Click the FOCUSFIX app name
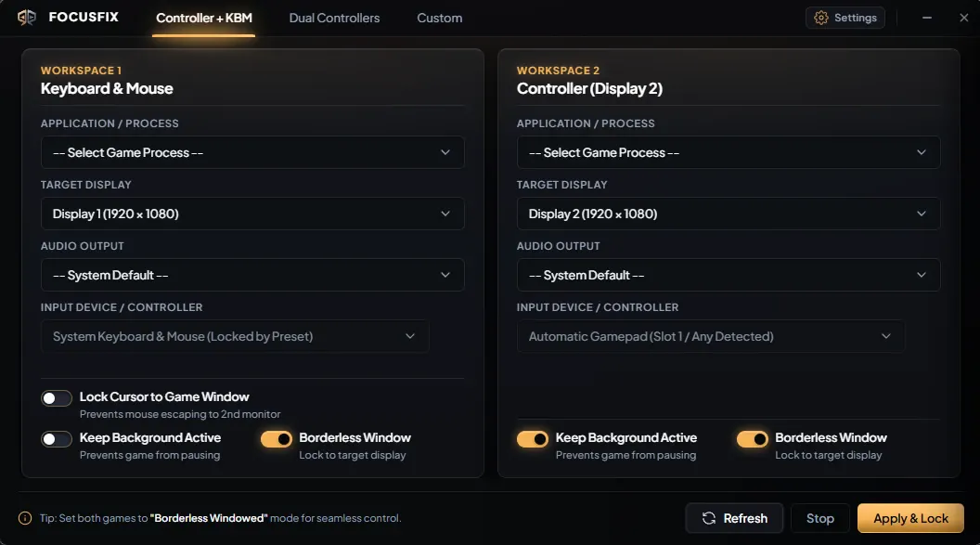 [x=84, y=17]
